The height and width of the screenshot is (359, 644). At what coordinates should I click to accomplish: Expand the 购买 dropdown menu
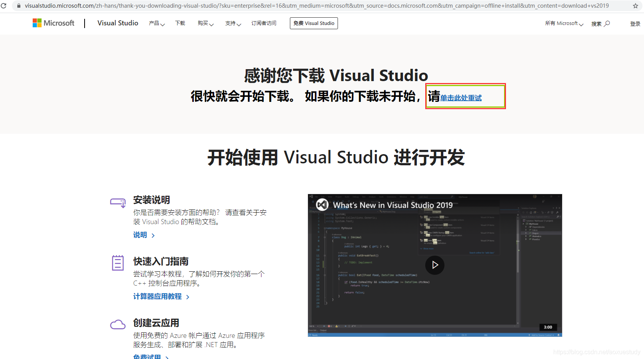pos(206,23)
